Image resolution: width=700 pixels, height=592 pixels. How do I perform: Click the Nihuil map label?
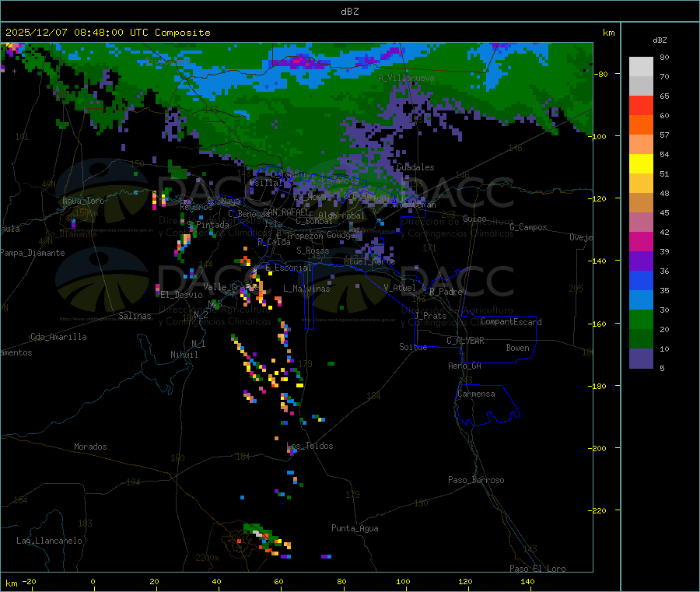click(x=184, y=355)
